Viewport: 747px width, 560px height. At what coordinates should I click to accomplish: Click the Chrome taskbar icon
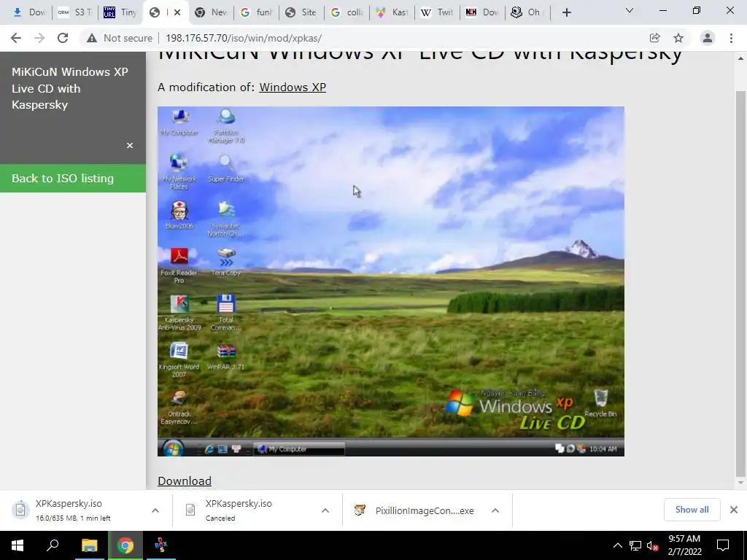tap(125, 545)
